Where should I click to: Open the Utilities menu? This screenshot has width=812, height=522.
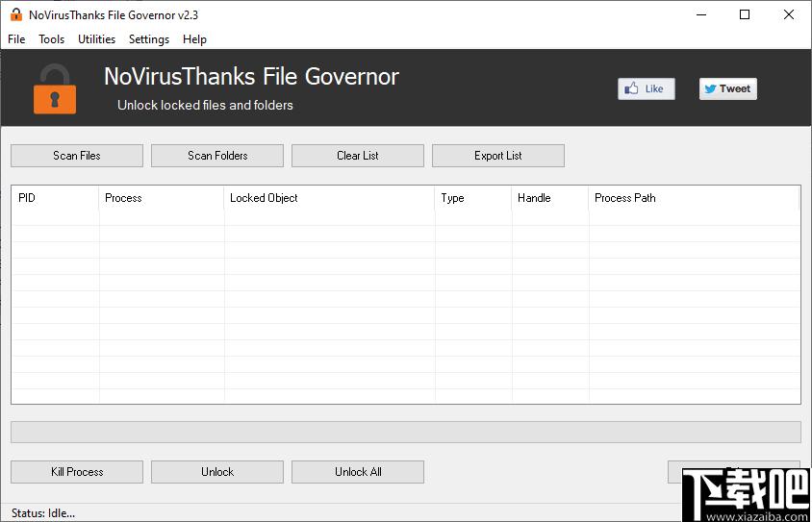97,39
